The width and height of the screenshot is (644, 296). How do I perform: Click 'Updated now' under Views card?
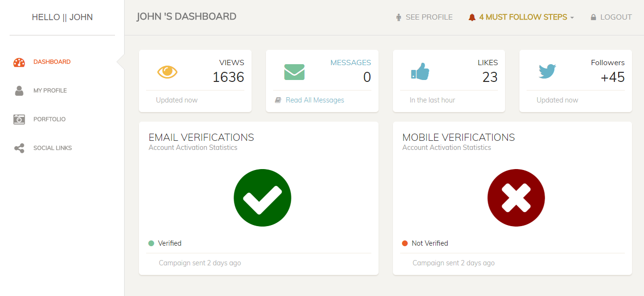click(x=177, y=100)
